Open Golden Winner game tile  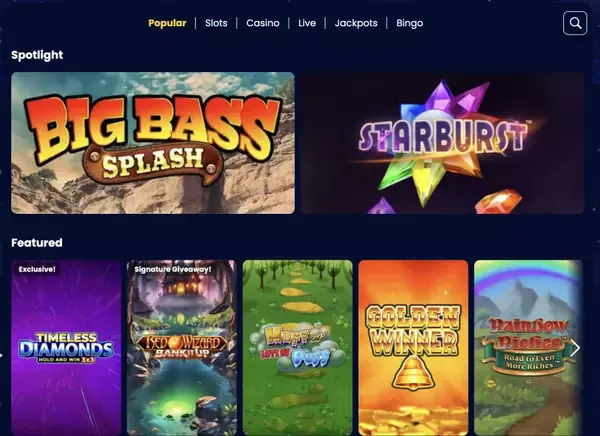pyautogui.click(x=413, y=348)
